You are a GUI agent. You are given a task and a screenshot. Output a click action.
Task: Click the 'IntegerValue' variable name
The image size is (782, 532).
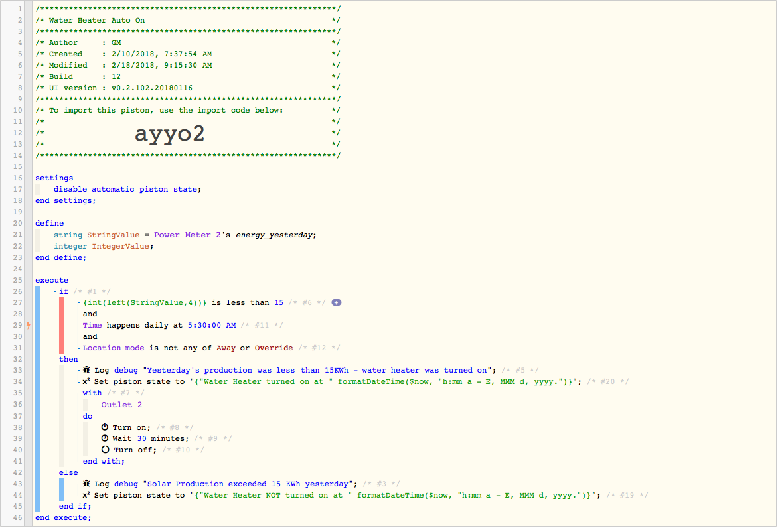coord(120,247)
